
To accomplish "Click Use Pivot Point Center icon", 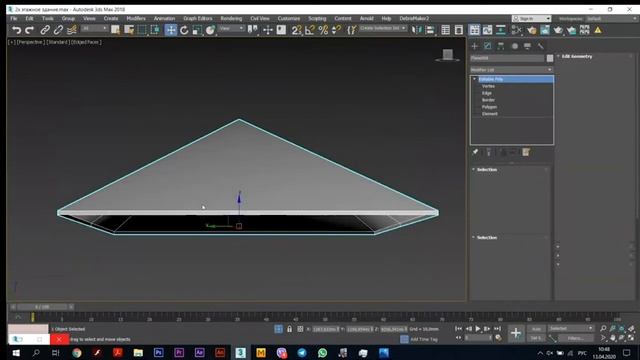I will point(253,30).
